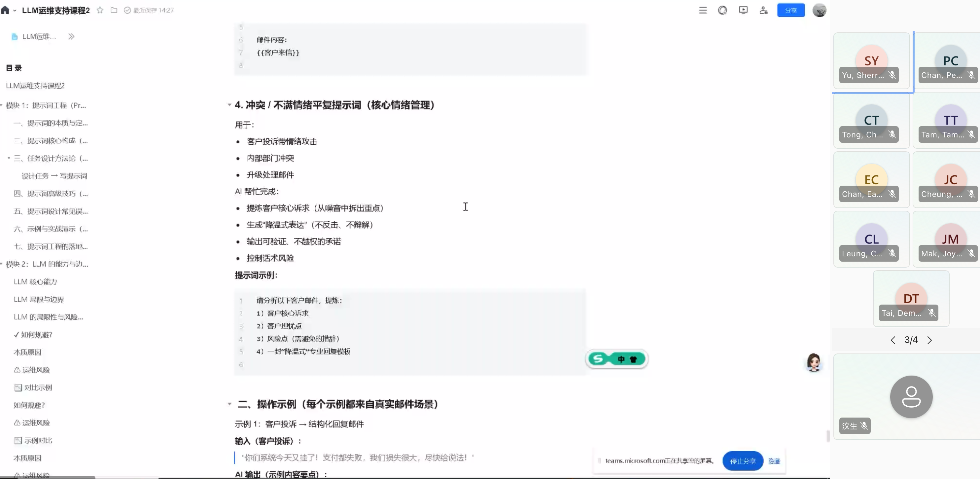The image size is (980, 479).
Task: Go to next participants page arrow
Action: pyautogui.click(x=929, y=340)
